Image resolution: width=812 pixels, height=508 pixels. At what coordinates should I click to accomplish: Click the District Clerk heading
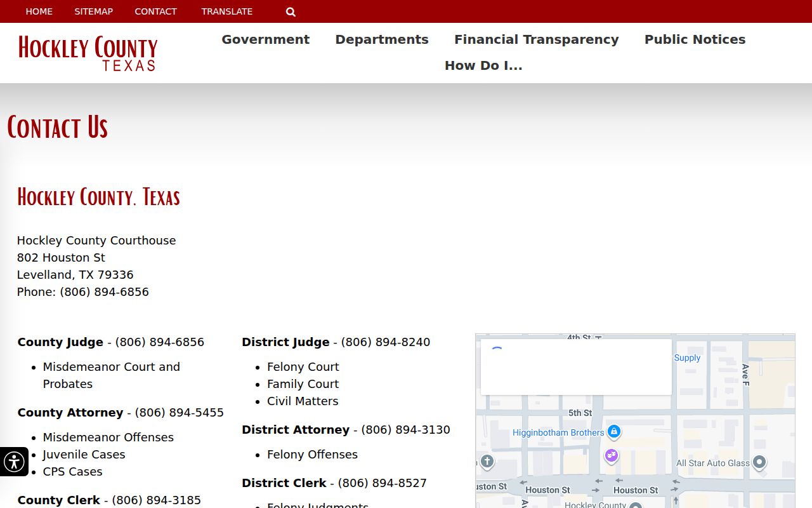point(284,483)
